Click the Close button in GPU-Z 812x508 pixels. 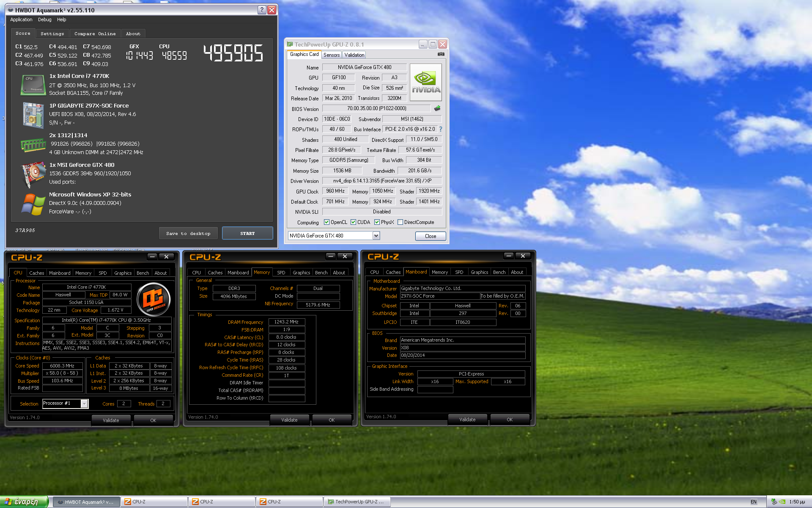431,236
